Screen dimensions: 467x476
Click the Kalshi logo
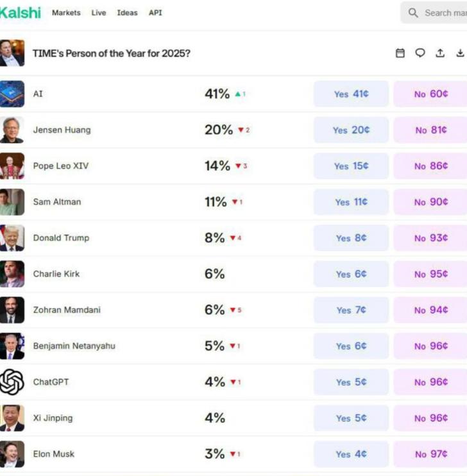pos(20,13)
